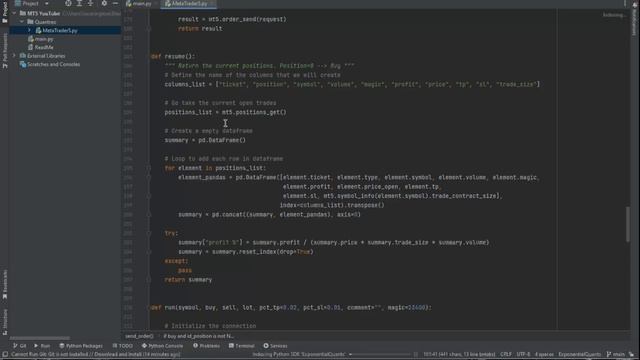Select main.py in the project tree
The height and width of the screenshot is (360, 640).
(x=44, y=39)
